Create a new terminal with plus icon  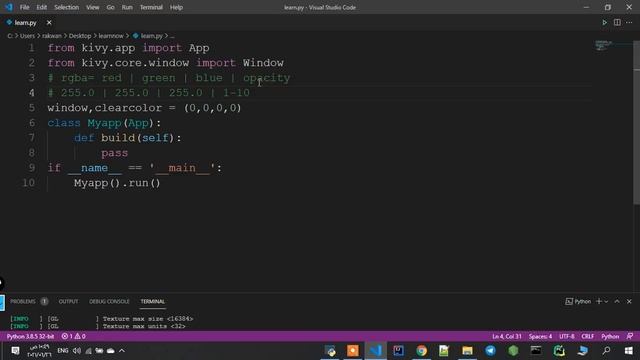(599, 302)
